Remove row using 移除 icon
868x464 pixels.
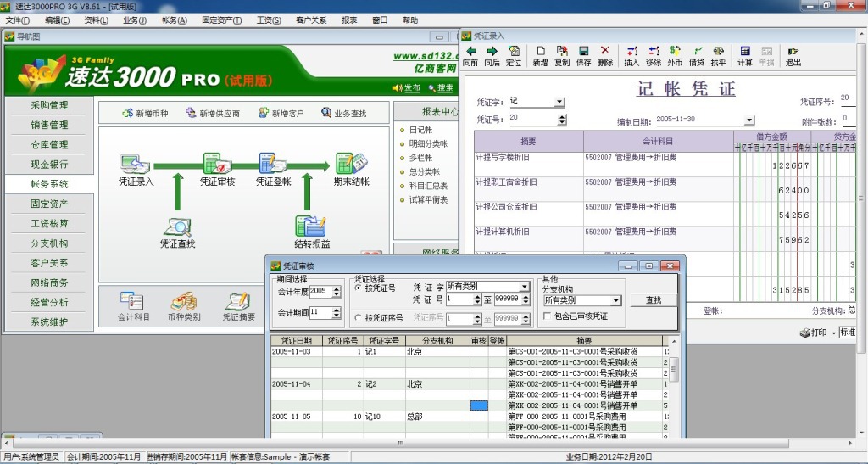tap(654, 56)
